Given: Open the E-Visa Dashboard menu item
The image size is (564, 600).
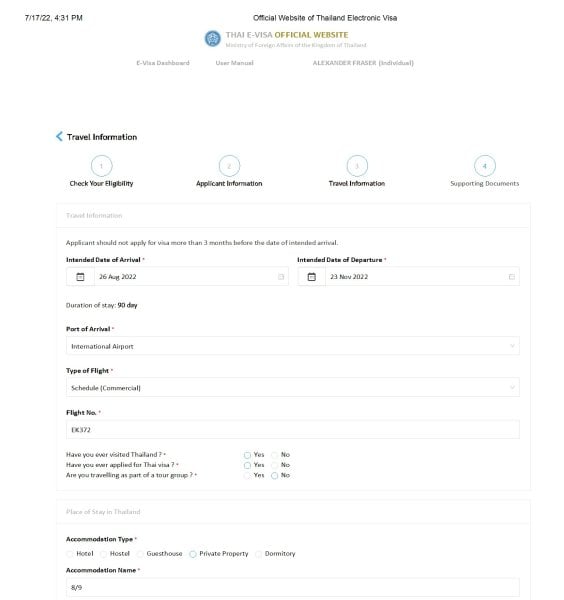Looking at the screenshot, I should coord(163,63).
